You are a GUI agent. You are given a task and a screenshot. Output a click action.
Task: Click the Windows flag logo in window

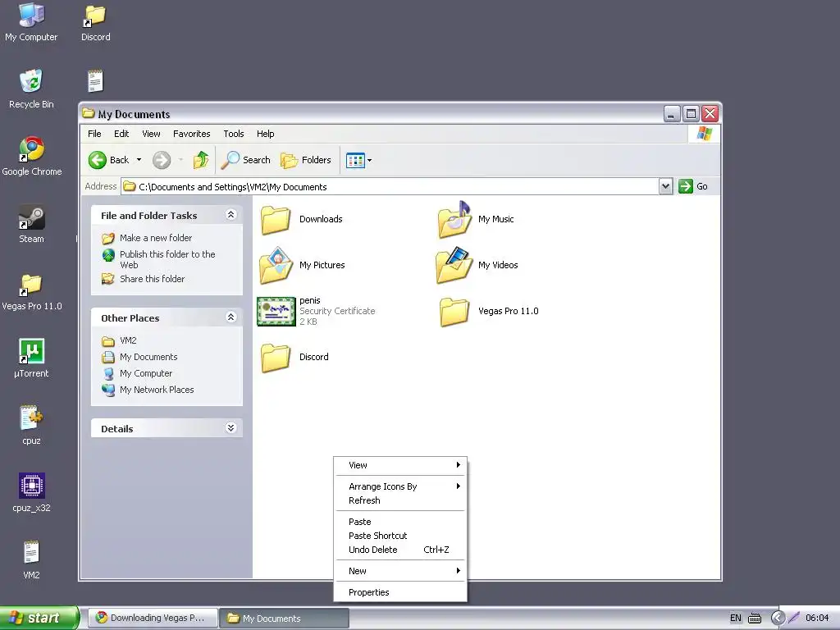coord(705,134)
